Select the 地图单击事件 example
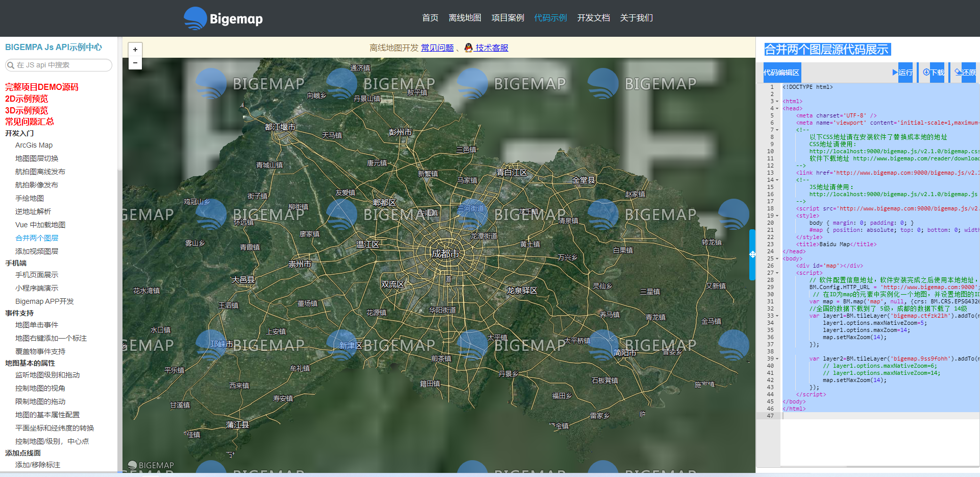 point(37,325)
